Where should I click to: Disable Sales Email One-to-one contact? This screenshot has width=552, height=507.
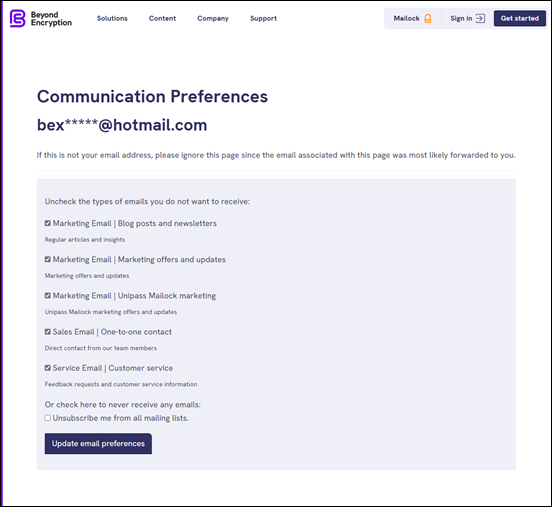48,332
